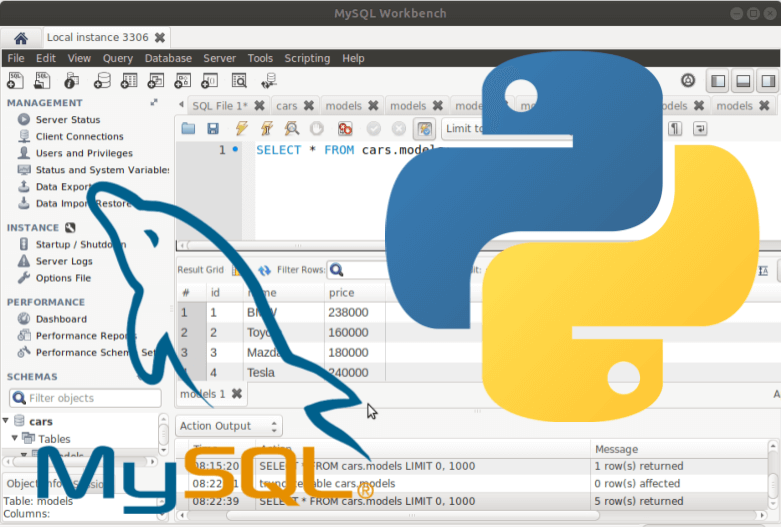Open Server Logs
Image resolution: width=783 pixels, height=527 pixels.
coord(64,261)
